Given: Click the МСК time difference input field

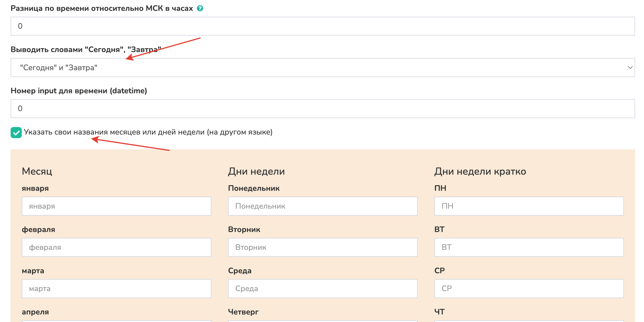Looking at the screenshot, I should [322, 26].
